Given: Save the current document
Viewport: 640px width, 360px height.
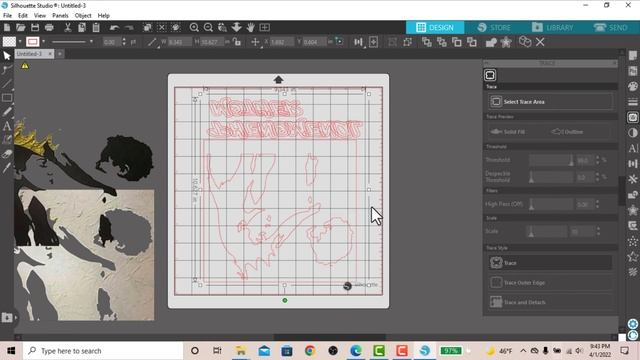Looking at the screenshot, I should [35, 27].
